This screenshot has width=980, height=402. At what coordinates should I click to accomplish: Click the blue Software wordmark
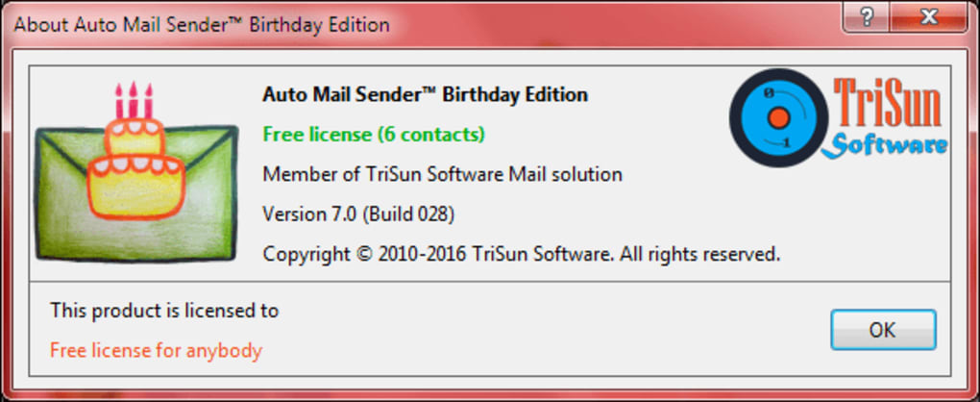pos(884,145)
